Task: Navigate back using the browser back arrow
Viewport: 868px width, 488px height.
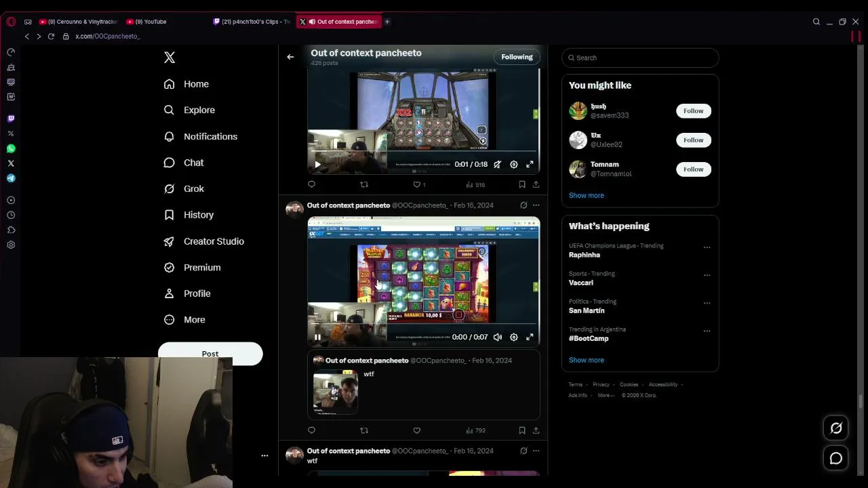Action: pyautogui.click(x=27, y=36)
